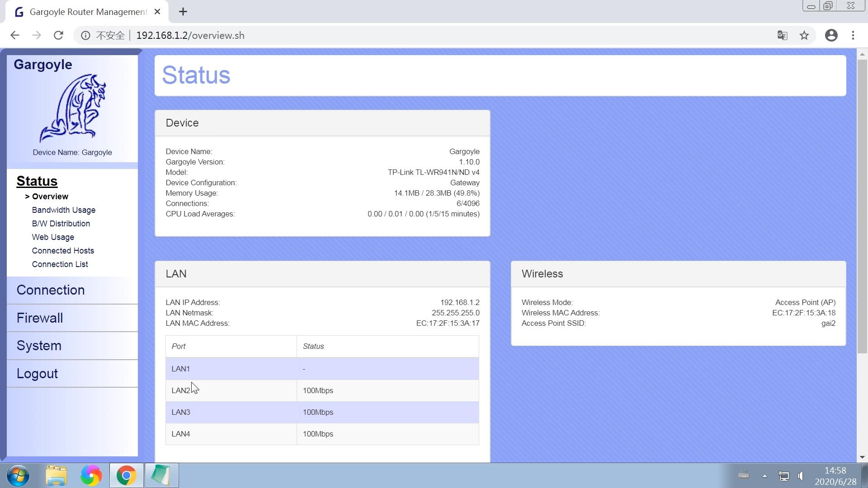
Task: Click the address bar URL
Action: [x=190, y=35]
